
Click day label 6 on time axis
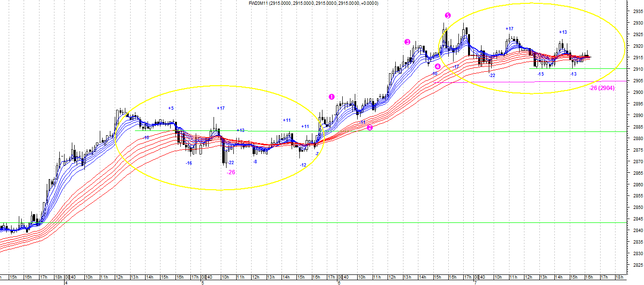[x=339, y=283]
